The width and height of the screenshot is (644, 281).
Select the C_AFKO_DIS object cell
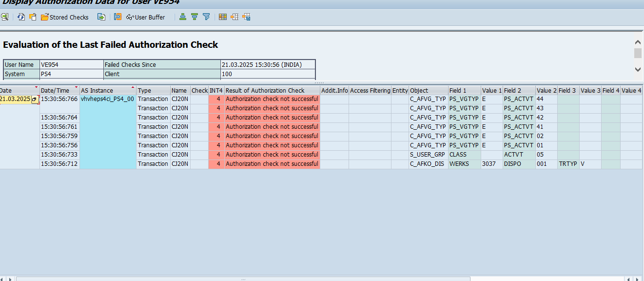coord(427,164)
